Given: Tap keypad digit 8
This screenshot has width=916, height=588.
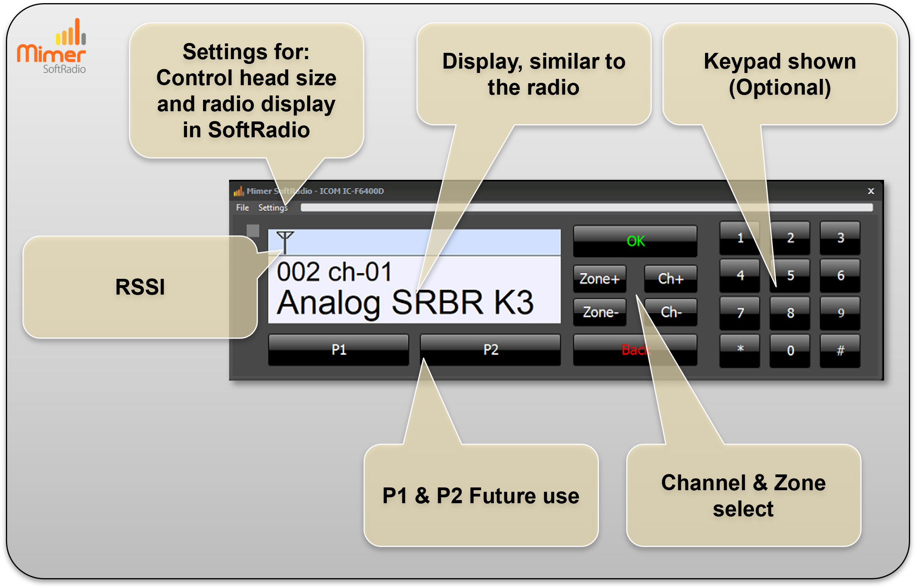Looking at the screenshot, I should click(x=790, y=313).
